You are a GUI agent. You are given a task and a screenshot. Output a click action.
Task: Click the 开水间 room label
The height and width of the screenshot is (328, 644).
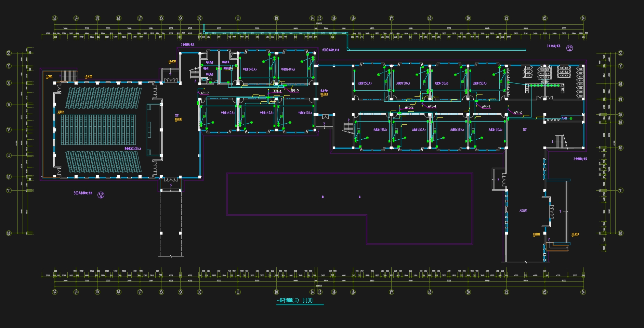pos(564,118)
